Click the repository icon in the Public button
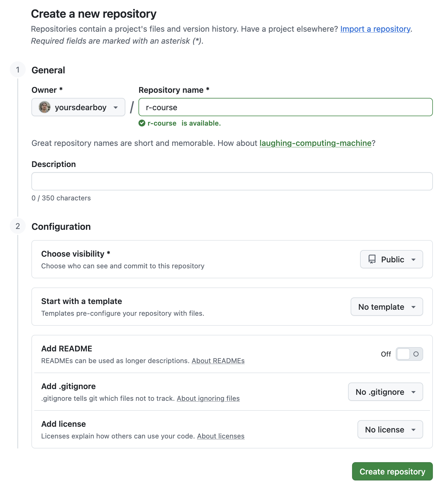448x487 pixels. 372,259
